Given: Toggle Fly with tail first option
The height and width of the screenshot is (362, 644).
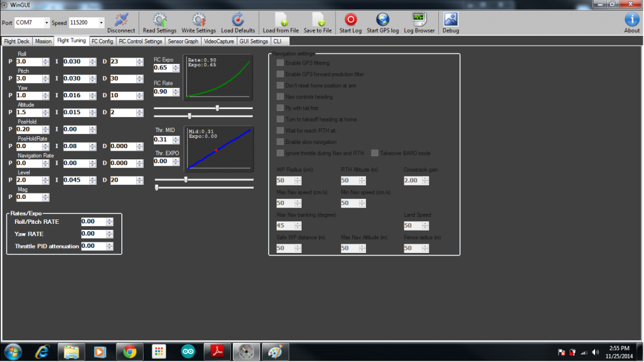Looking at the screenshot, I should click(x=281, y=108).
